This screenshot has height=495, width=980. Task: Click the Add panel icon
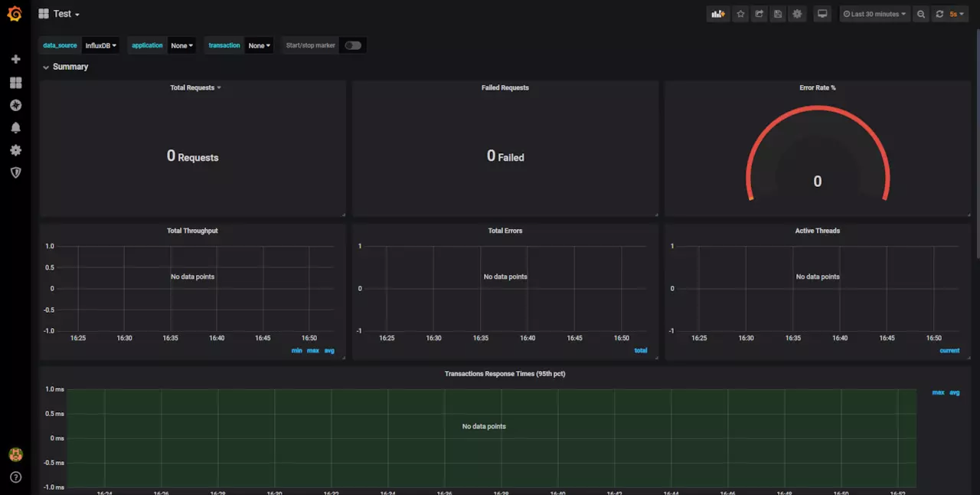click(717, 14)
